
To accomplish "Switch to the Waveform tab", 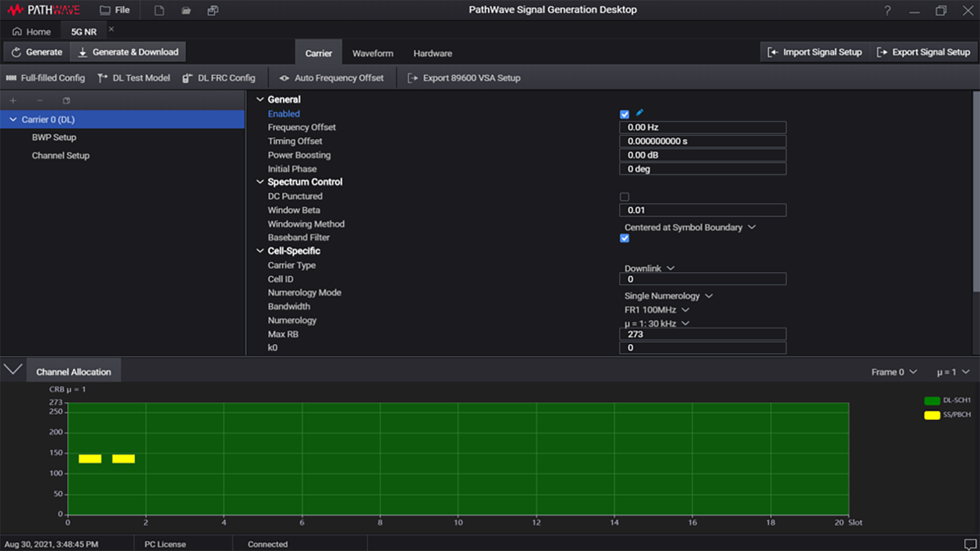I will point(372,53).
